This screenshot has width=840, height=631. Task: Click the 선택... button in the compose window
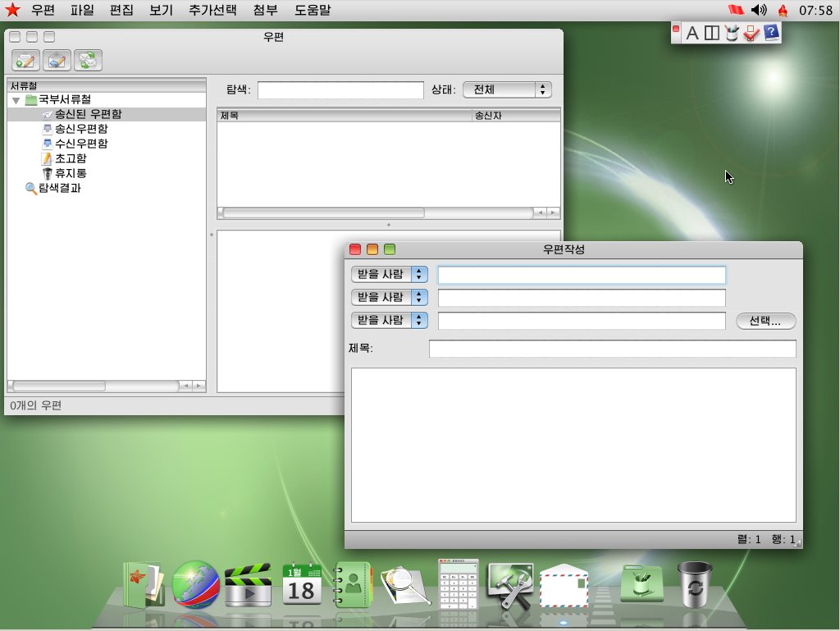[x=765, y=321]
